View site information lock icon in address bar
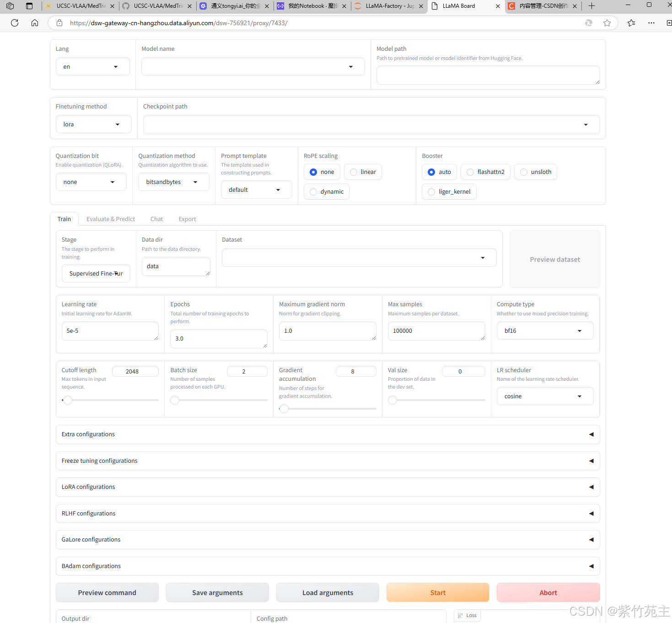672x623 pixels. [59, 23]
